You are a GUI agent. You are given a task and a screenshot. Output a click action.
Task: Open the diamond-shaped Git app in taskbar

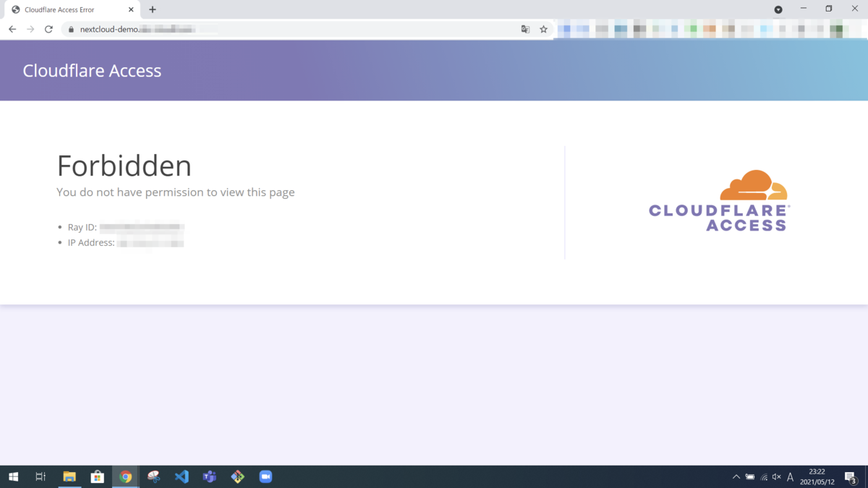[x=237, y=476]
